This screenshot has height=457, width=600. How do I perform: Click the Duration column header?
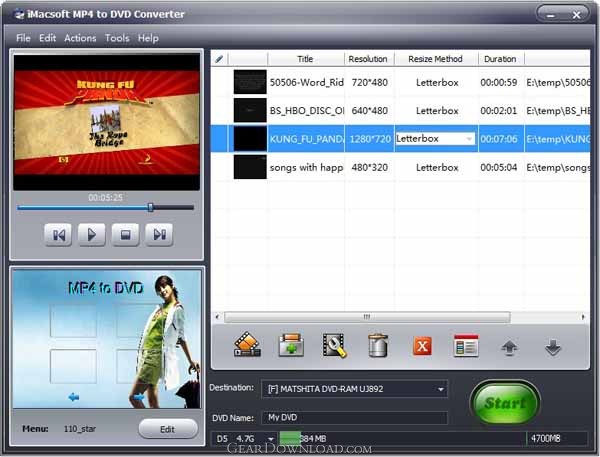(501, 59)
